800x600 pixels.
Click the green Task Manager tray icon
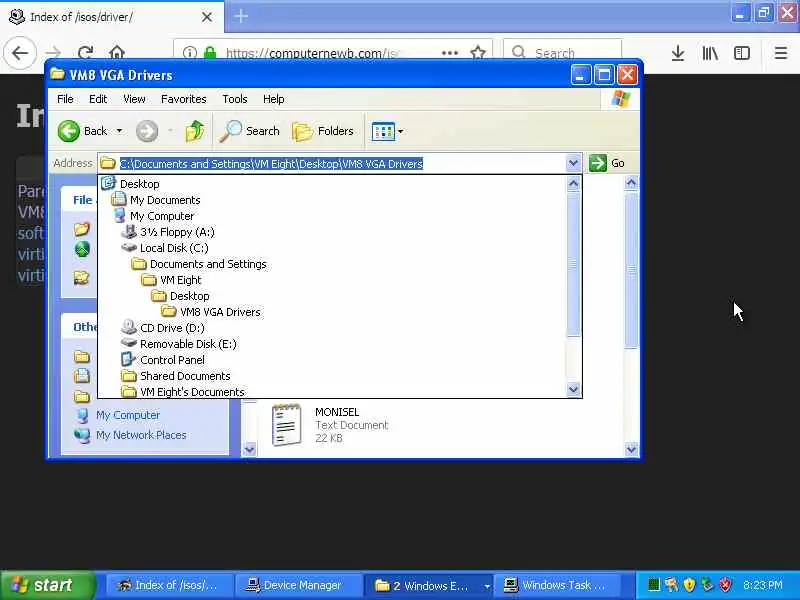coord(654,584)
